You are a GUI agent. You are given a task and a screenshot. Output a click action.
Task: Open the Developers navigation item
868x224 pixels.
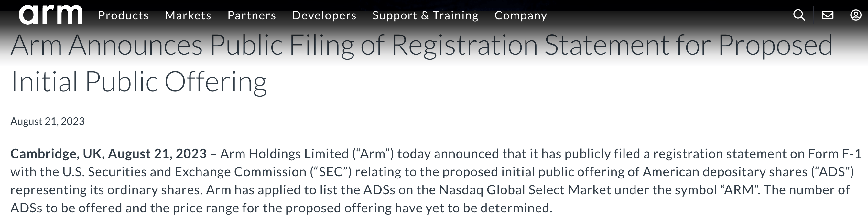[324, 15]
